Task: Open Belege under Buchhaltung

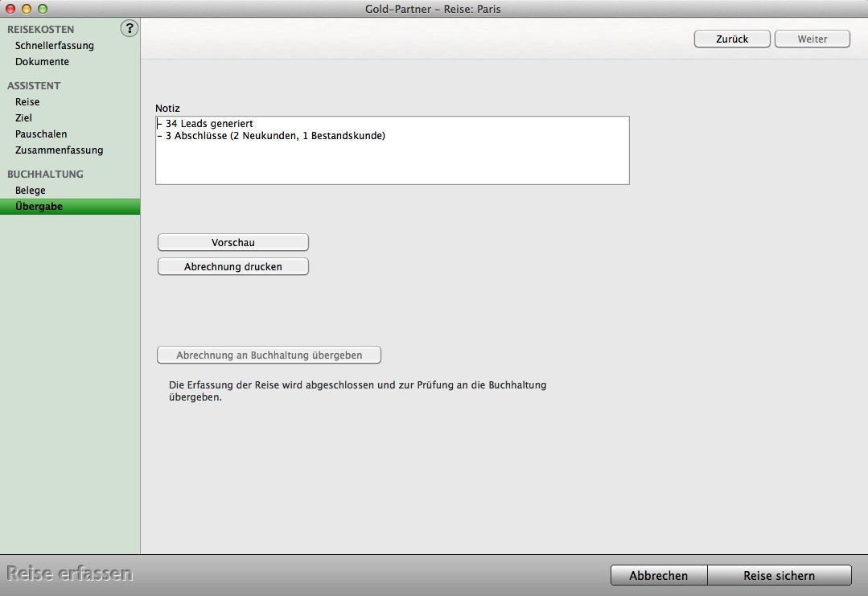Action: pyautogui.click(x=30, y=191)
